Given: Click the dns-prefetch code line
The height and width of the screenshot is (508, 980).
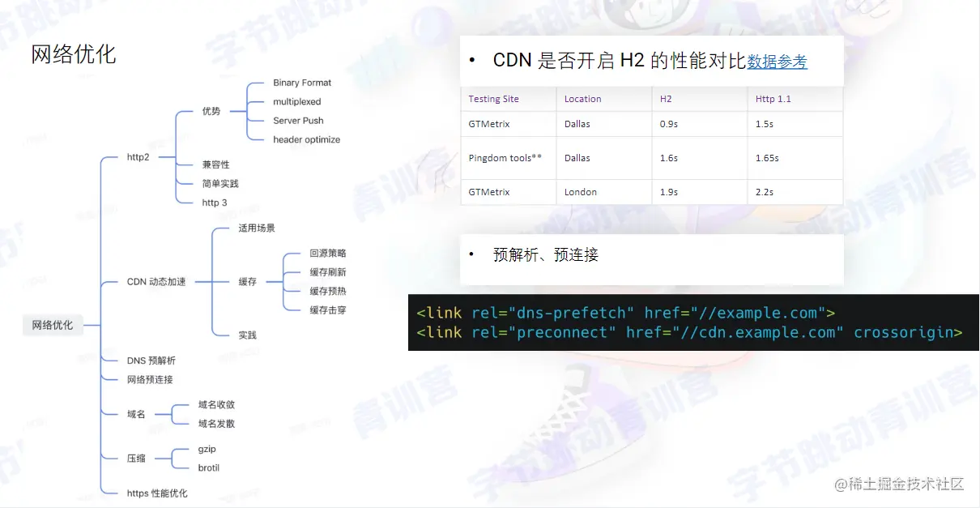Looking at the screenshot, I should tap(626, 313).
